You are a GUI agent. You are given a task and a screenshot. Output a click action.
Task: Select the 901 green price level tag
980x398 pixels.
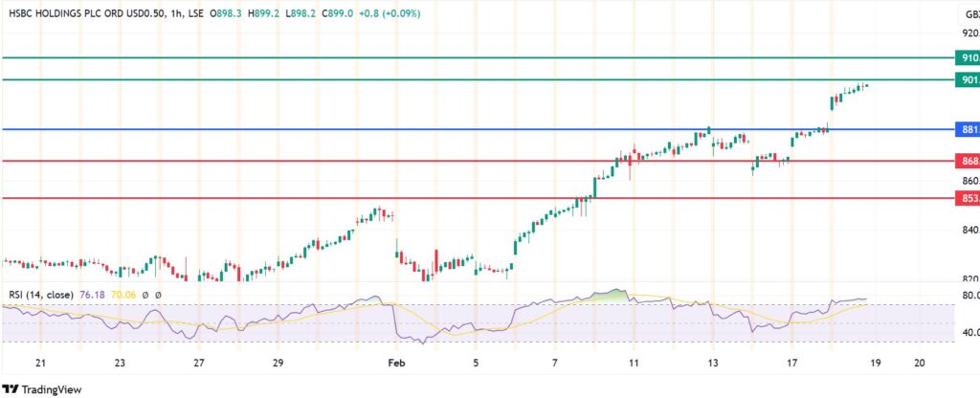pyautogui.click(x=967, y=79)
